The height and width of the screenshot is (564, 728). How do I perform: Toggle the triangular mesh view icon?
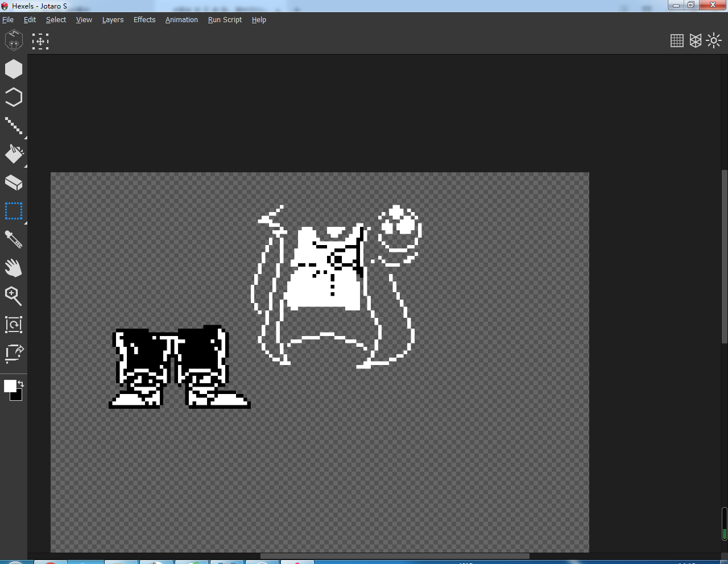point(696,41)
